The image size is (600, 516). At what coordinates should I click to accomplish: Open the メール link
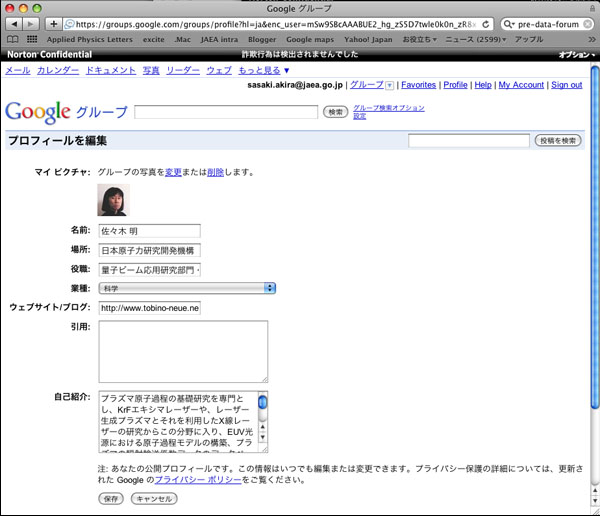point(18,70)
